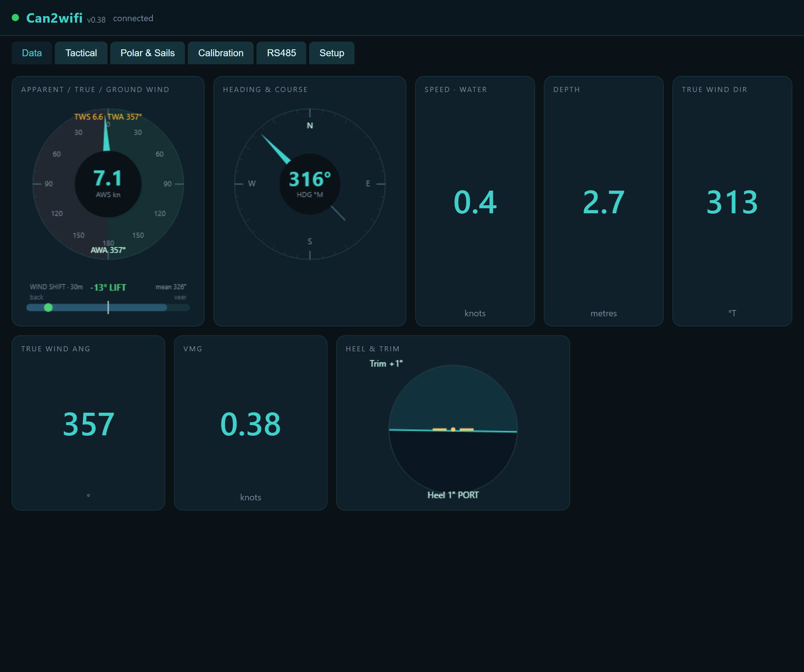Image resolution: width=804 pixels, height=672 pixels.
Task: Click the HEEL & TRIM card title
Action: pyautogui.click(x=372, y=349)
